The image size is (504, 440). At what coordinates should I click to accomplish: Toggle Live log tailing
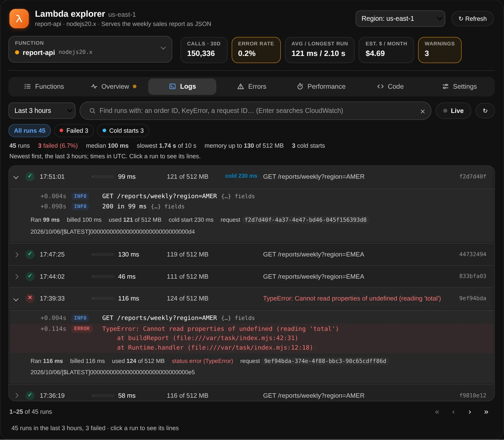point(453,111)
